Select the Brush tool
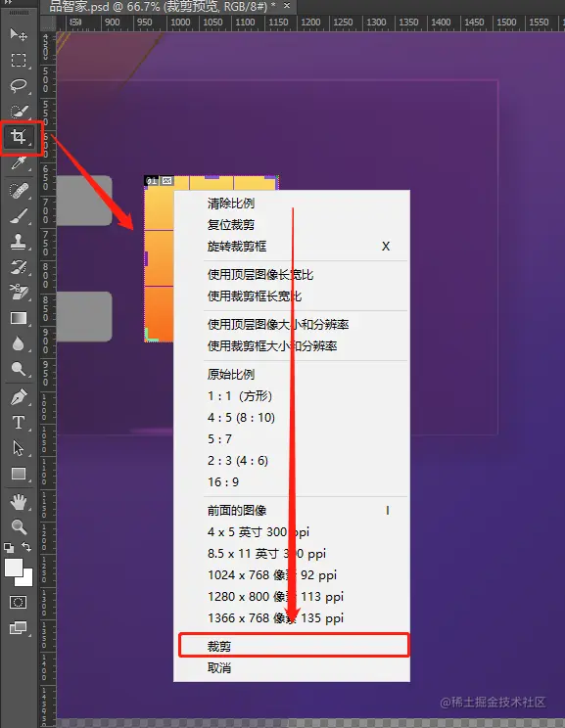This screenshot has height=728, width=565. [x=19, y=216]
